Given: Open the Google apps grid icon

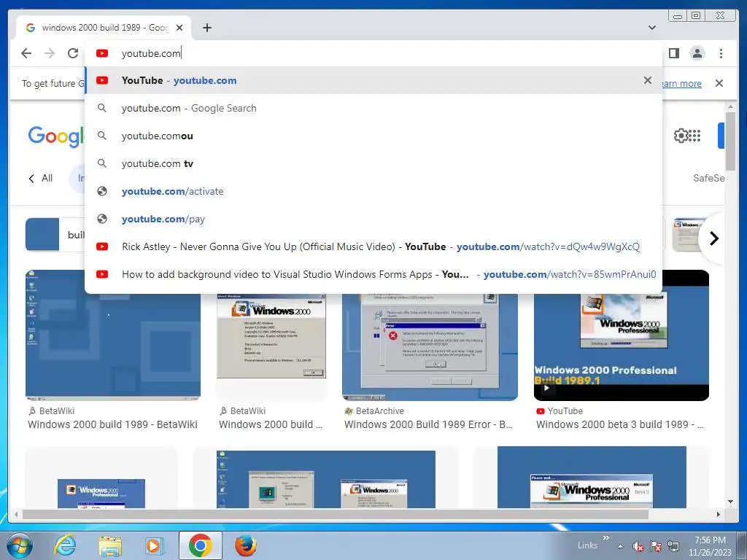Looking at the screenshot, I should (694, 136).
